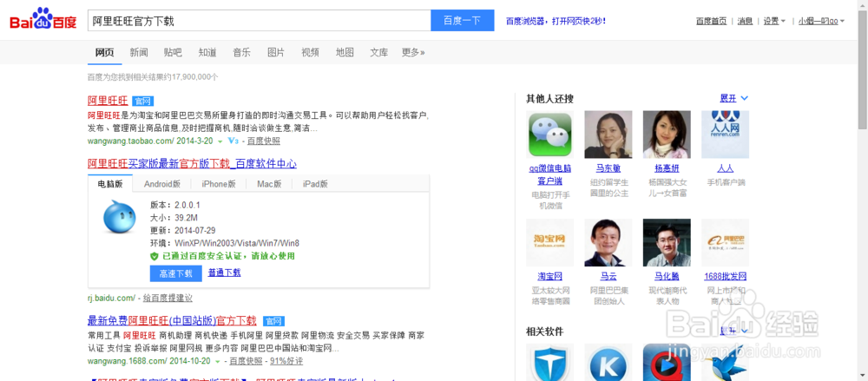Open 杨惠妍 photo thumbnail
The width and height of the screenshot is (868, 381).
667,135
